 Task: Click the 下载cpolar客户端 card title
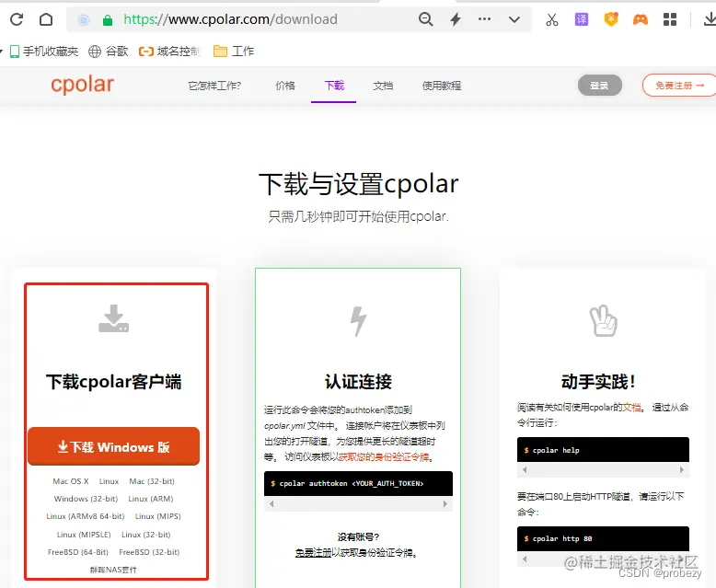coord(114,382)
